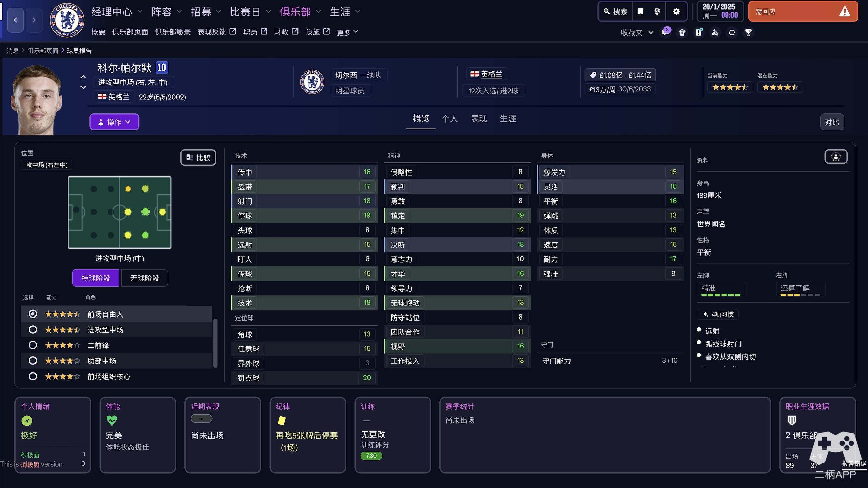Select the 进攻型中场 role radio button
Screen dimensions: 868x488
33,330
